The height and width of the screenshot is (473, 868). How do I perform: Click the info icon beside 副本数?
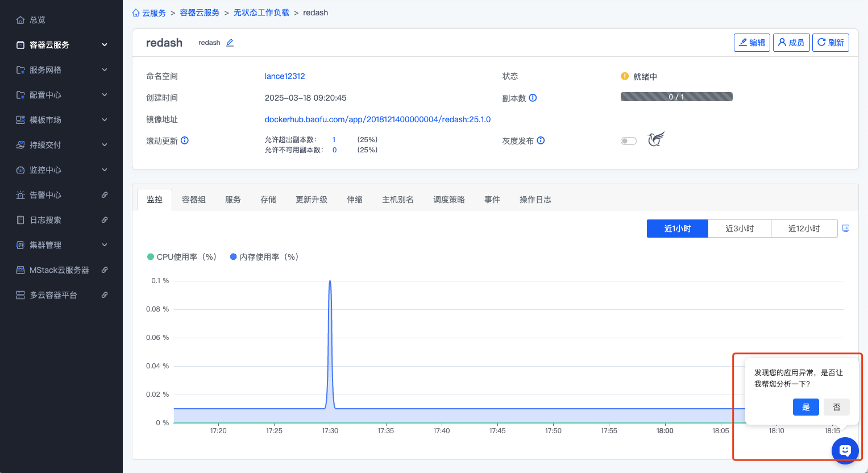pos(533,98)
